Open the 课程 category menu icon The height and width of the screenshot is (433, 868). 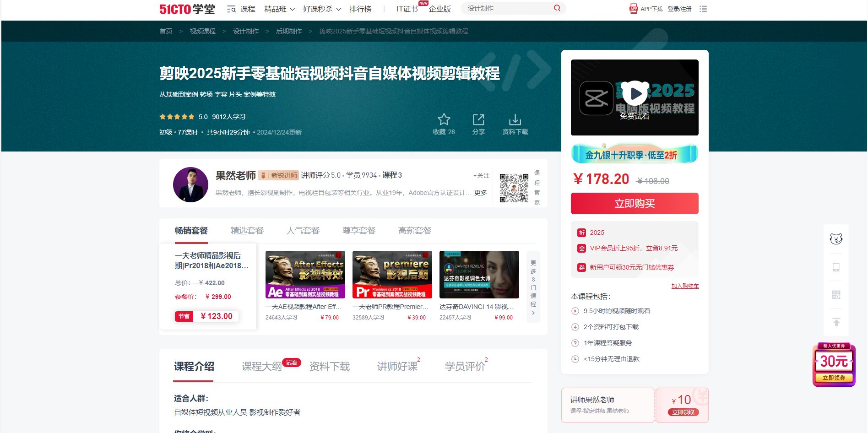click(231, 9)
